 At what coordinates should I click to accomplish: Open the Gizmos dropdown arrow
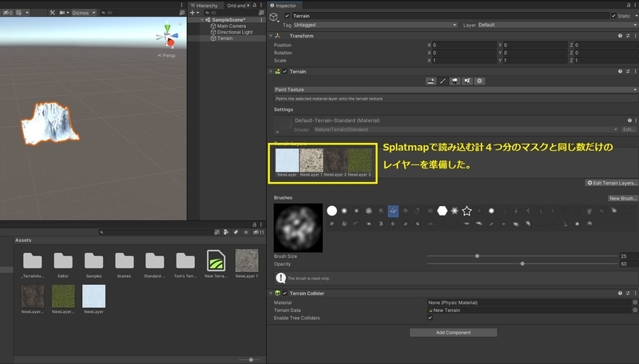pos(93,13)
